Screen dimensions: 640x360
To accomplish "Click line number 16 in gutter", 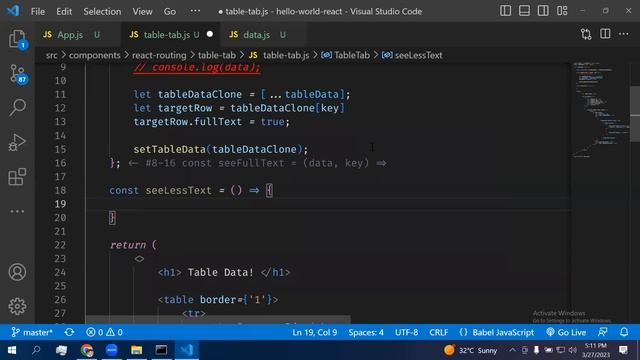I will tap(60, 163).
